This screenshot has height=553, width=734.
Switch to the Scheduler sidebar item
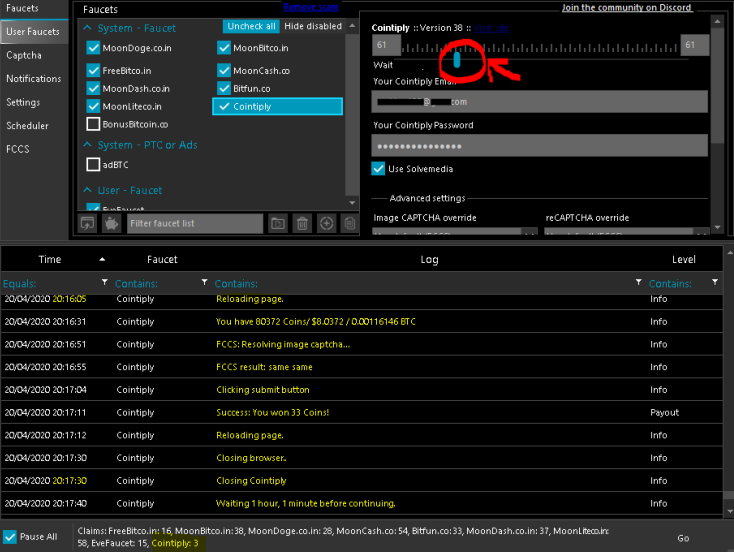pyautogui.click(x=27, y=126)
